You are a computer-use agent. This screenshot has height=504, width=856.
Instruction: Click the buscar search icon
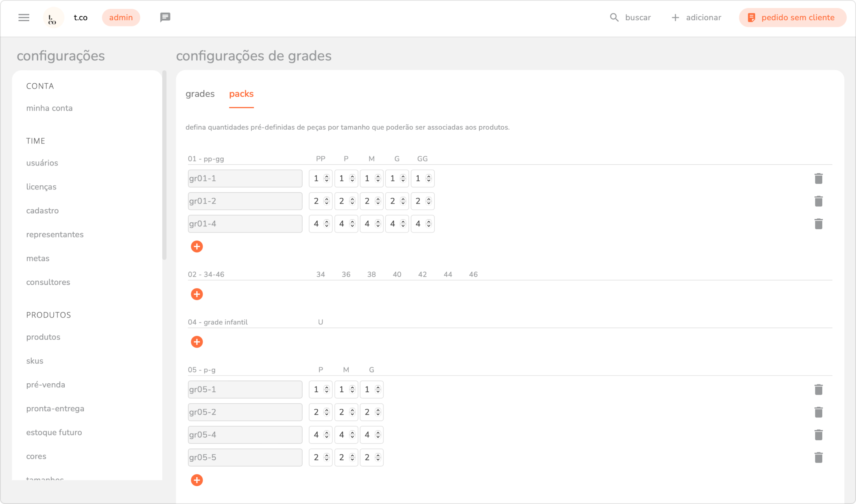[x=614, y=17]
